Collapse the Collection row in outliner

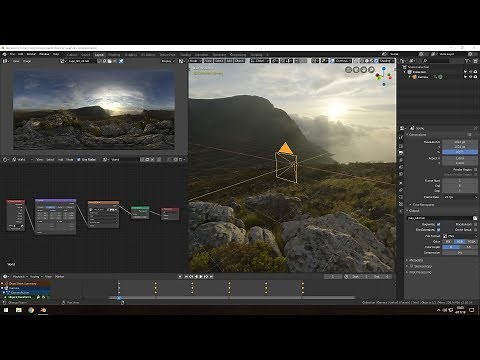405,72
